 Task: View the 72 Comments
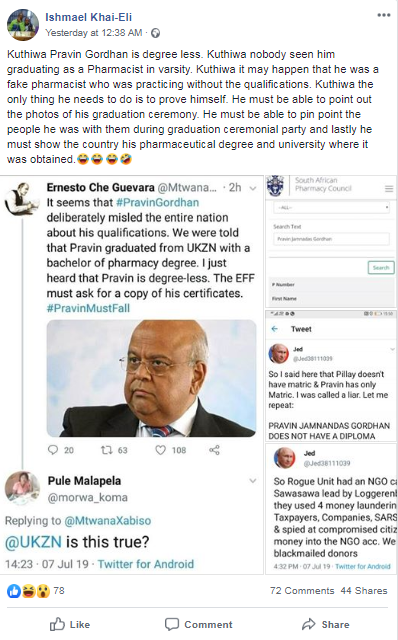[x=302, y=591]
